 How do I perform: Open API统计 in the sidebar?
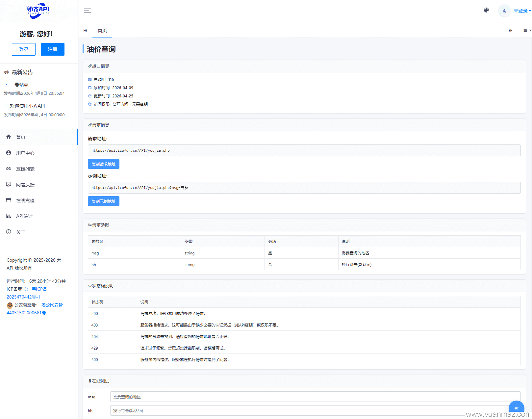coord(38,216)
